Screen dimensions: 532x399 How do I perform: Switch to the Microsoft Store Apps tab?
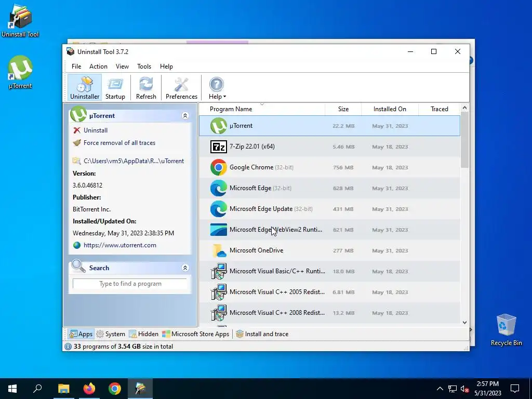[196, 334]
